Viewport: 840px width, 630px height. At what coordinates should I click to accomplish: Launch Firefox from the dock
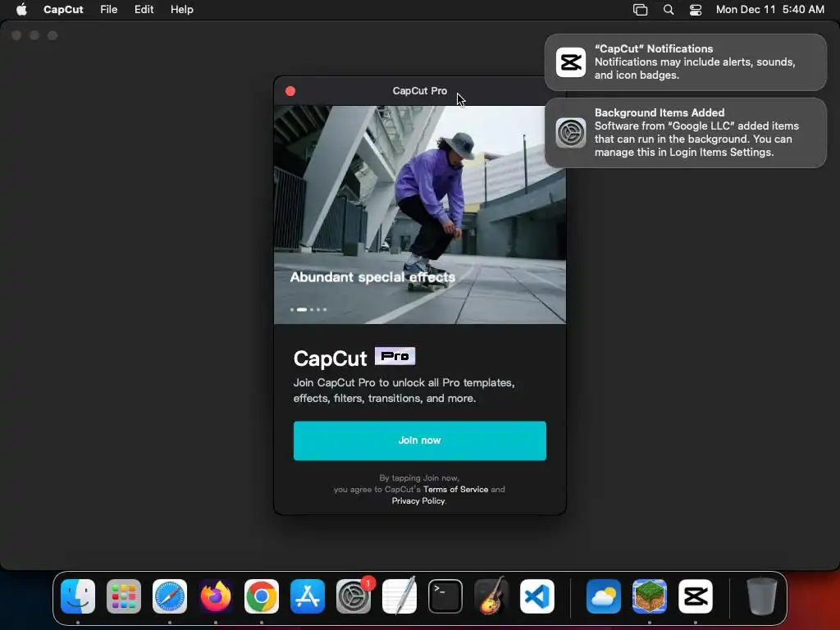point(216,596)
